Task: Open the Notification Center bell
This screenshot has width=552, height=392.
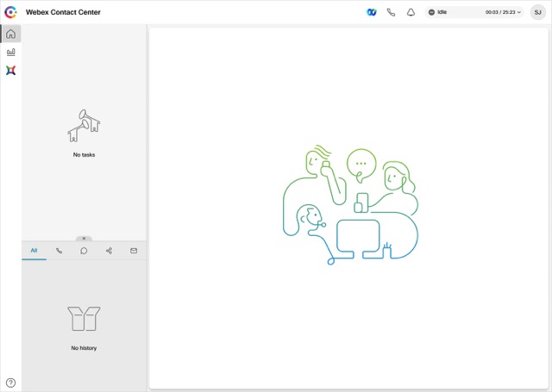Action: tap(411, 12)
